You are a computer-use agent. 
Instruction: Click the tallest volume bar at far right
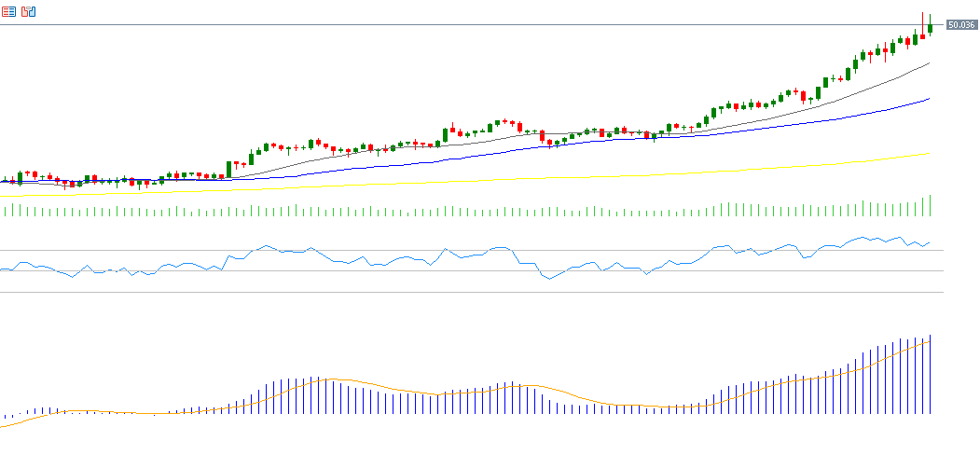point(930,205)
